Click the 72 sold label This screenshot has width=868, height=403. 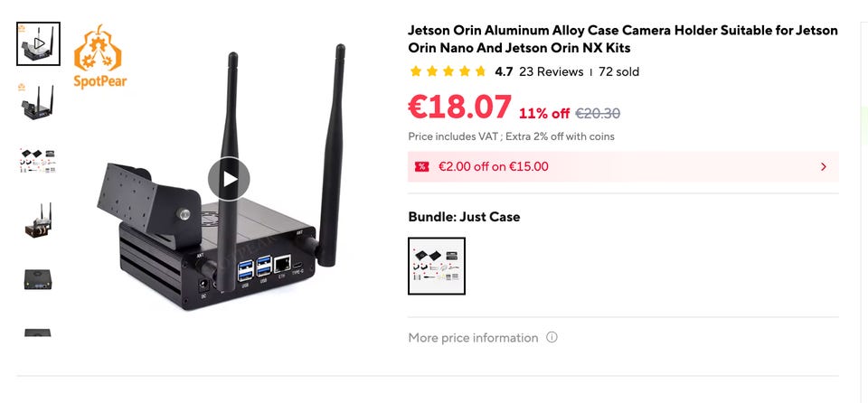618,71
